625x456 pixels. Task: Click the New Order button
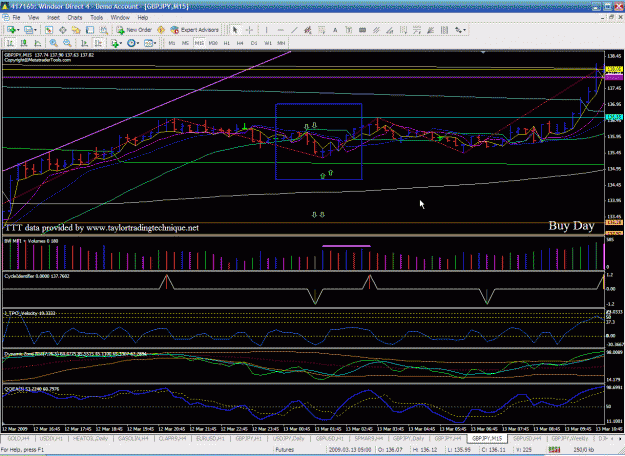pos(134,30)
